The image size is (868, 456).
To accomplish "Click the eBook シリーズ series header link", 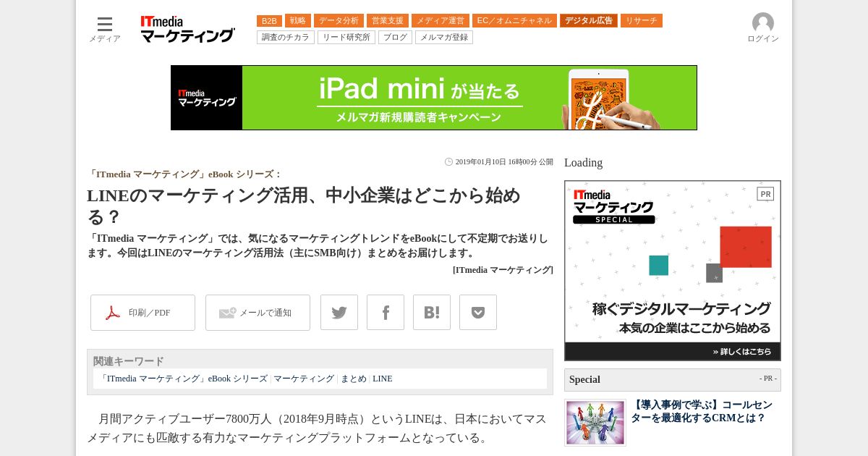I will click(x=184, y=174).
